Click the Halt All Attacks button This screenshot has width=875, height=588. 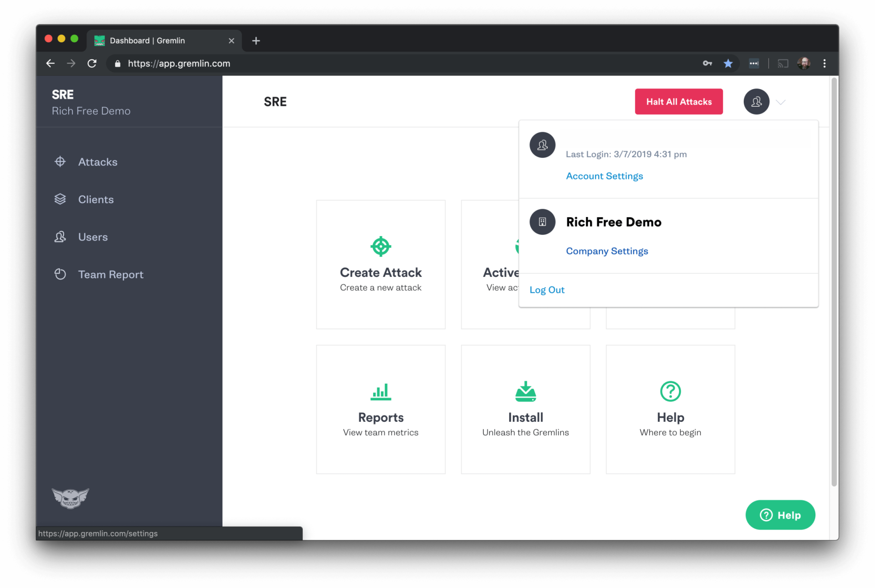(x=679, y=101)
